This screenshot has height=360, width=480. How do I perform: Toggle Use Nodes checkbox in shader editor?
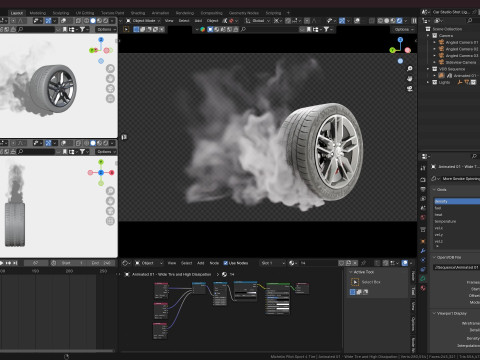pos(226,263)
